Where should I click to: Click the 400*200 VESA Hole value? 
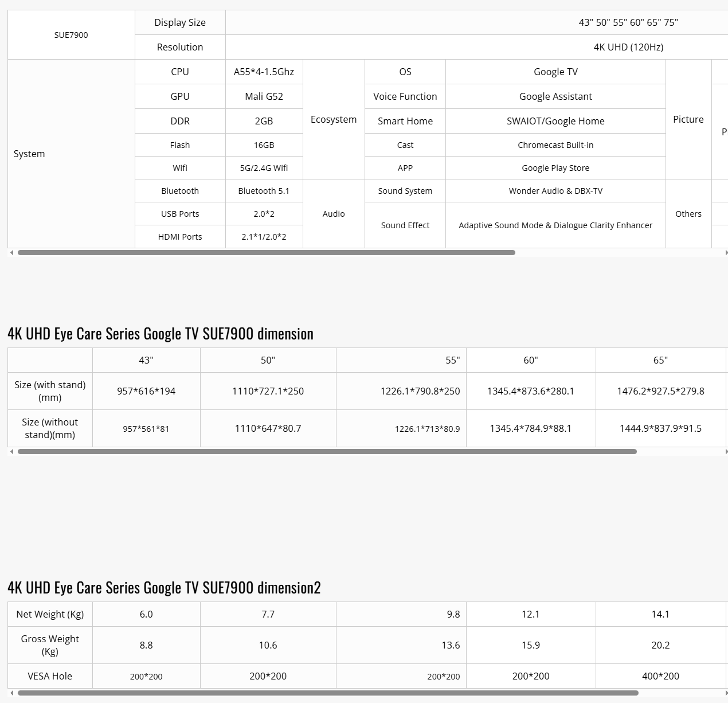(x=660, y=676)
